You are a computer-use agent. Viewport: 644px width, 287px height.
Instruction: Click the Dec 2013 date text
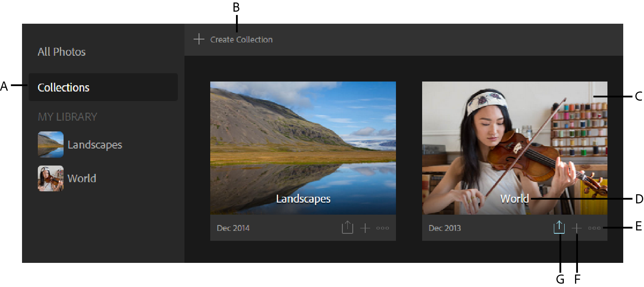pyautogui.click(x=445, y=228)
